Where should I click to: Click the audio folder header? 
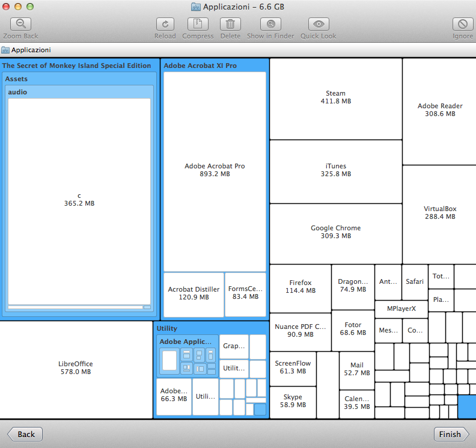[x=17, y=92]
